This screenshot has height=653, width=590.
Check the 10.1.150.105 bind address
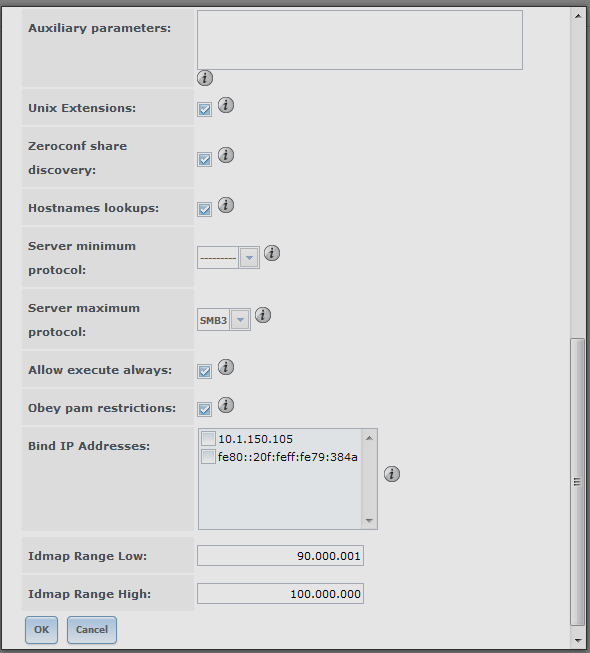coord(208,439)
